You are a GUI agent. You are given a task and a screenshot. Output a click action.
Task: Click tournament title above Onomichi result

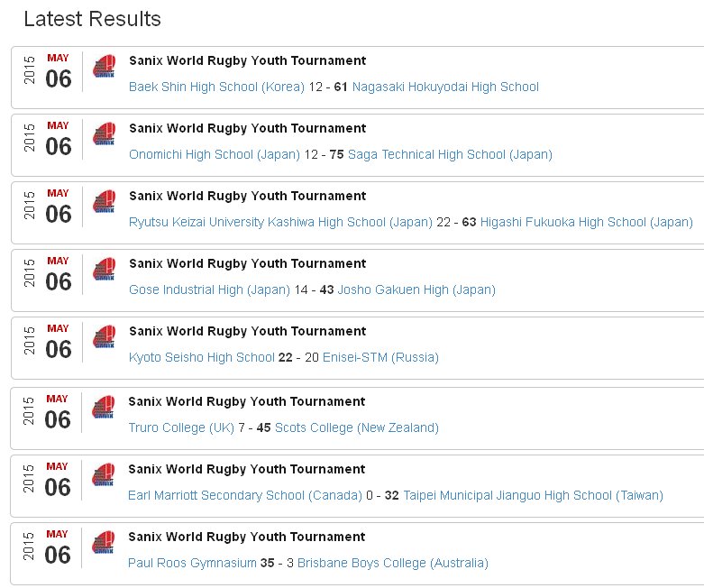(247, 129)
